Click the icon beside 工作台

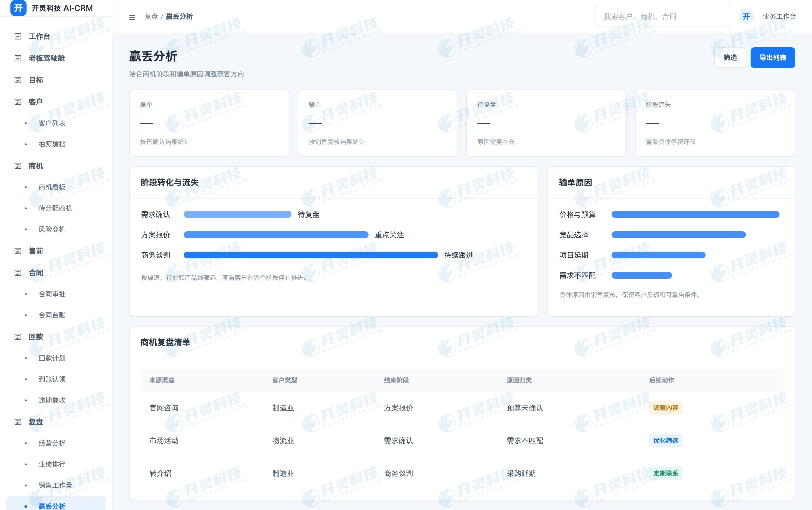tap(18, 36)
